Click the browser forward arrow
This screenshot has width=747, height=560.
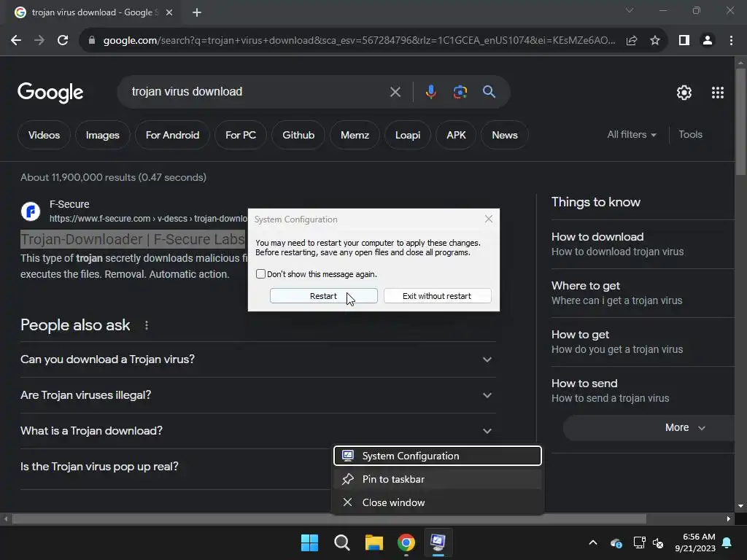39,41
